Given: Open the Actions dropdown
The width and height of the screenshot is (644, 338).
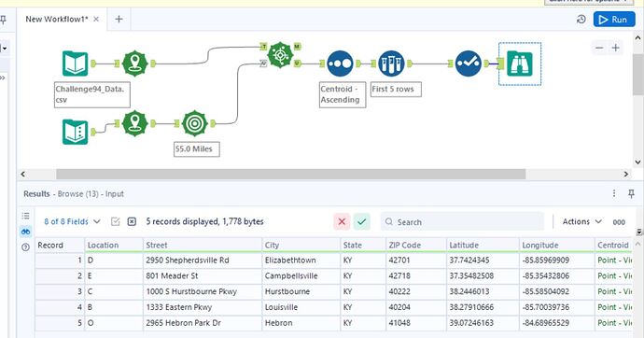Looking at the screenshot, I should click(x=581, y=221).
